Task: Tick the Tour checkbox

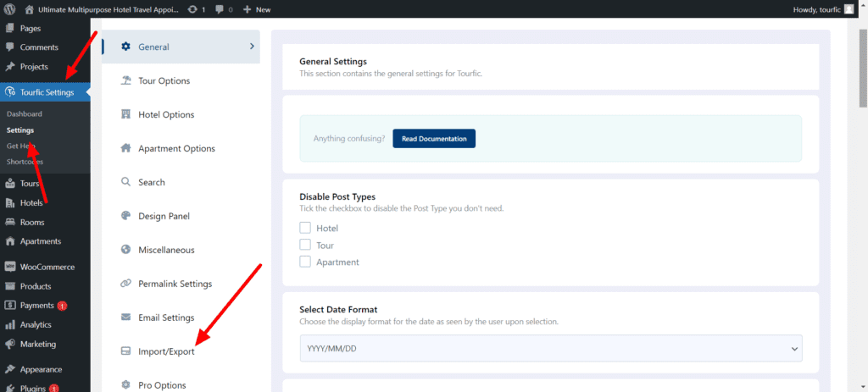Action: 305,245
